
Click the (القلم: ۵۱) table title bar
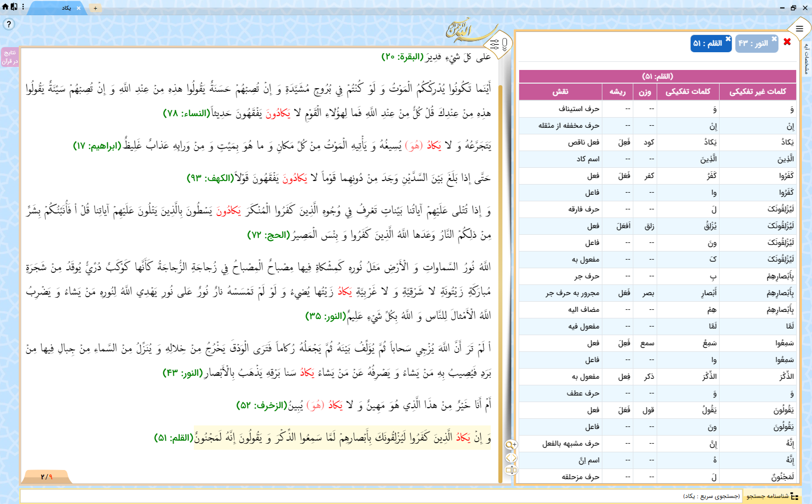pyautogui.click(x=657, y=77)
